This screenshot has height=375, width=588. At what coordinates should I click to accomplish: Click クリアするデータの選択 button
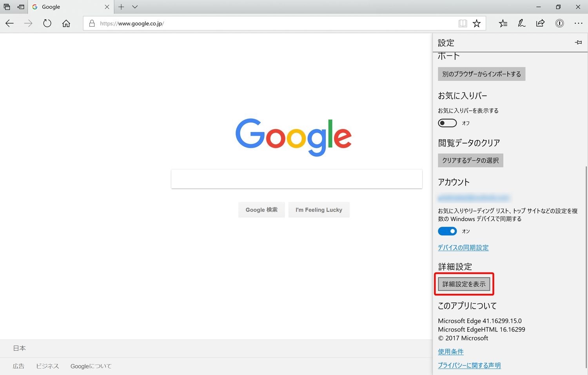[x=470, y=160]
